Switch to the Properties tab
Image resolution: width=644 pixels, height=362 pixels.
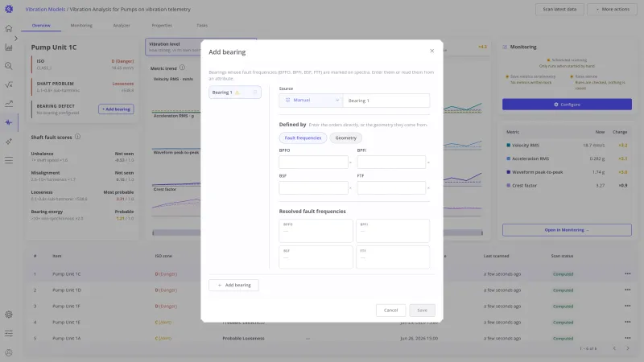162,26
